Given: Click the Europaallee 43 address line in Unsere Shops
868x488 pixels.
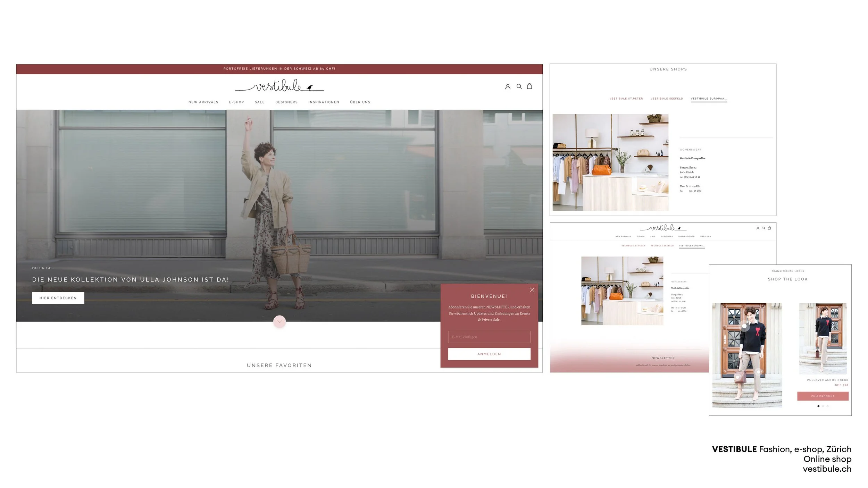Looking at the screenshot, I should (688, 168).
